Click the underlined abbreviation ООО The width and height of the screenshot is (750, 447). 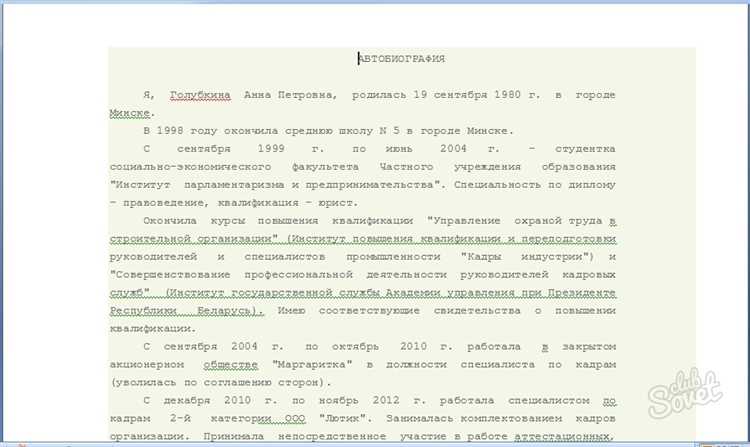(295, 419)
